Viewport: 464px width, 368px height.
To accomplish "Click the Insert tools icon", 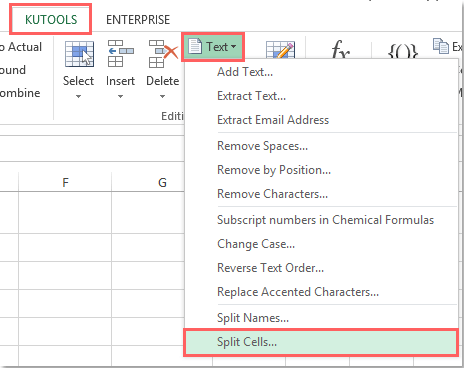I will tap(121, 54).
